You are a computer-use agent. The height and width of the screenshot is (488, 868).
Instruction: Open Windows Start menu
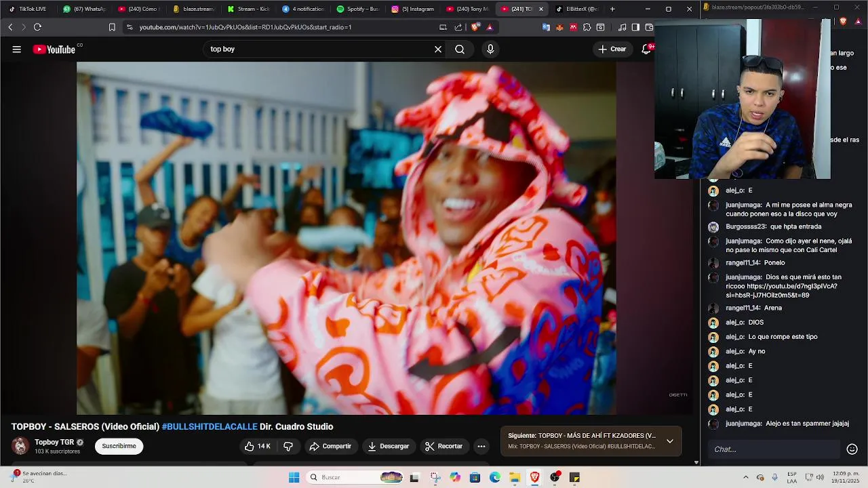(294, 477)
